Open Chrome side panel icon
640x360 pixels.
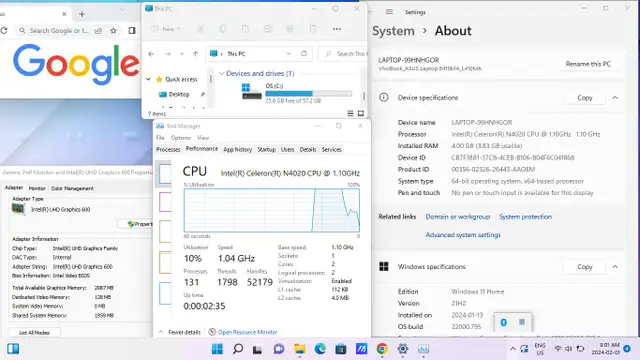click(132, 31)
